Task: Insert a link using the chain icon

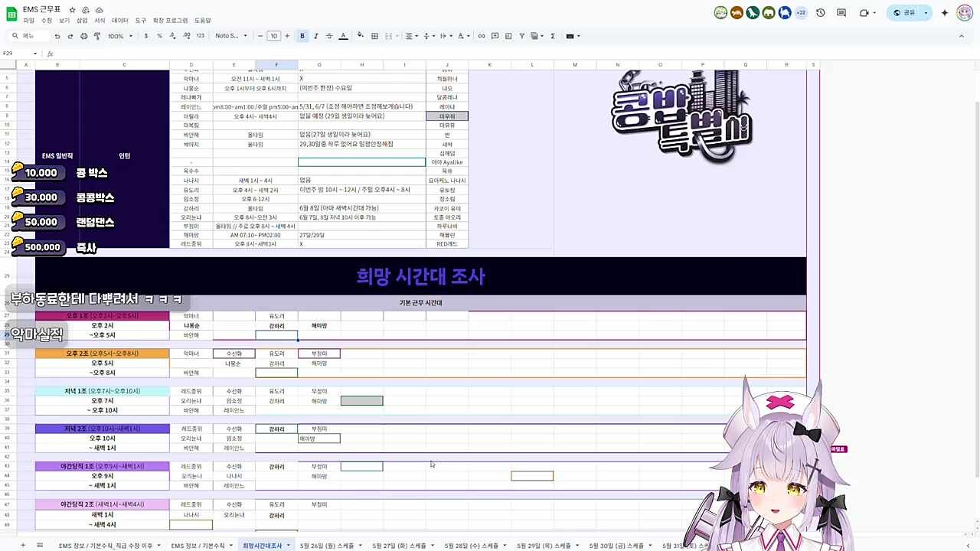Action: 482,36
